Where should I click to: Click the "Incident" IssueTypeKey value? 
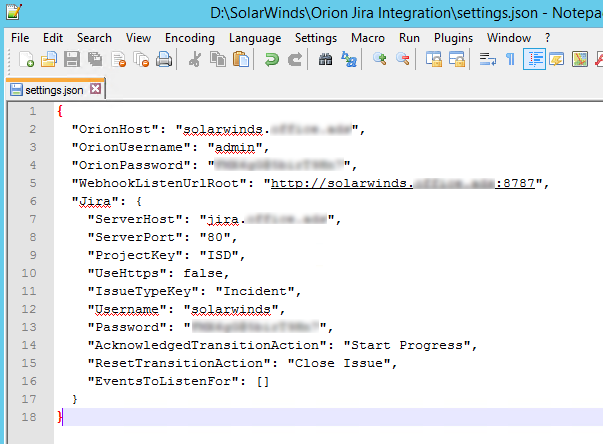(255, 291)
